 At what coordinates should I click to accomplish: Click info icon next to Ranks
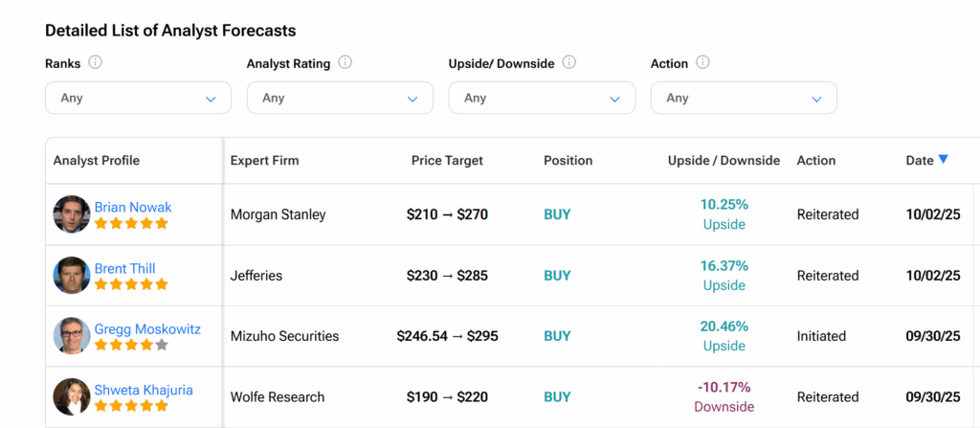[95, 62]
